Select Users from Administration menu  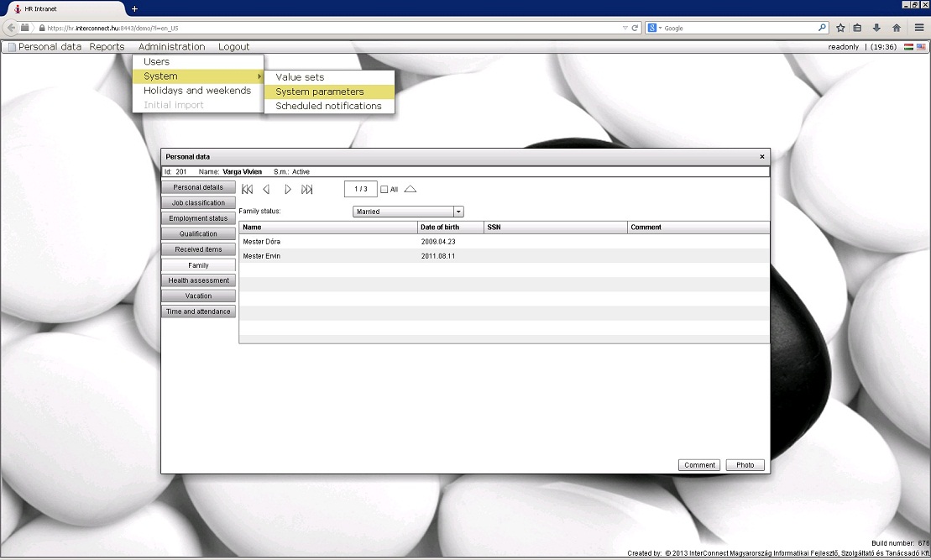coord(198,62)
